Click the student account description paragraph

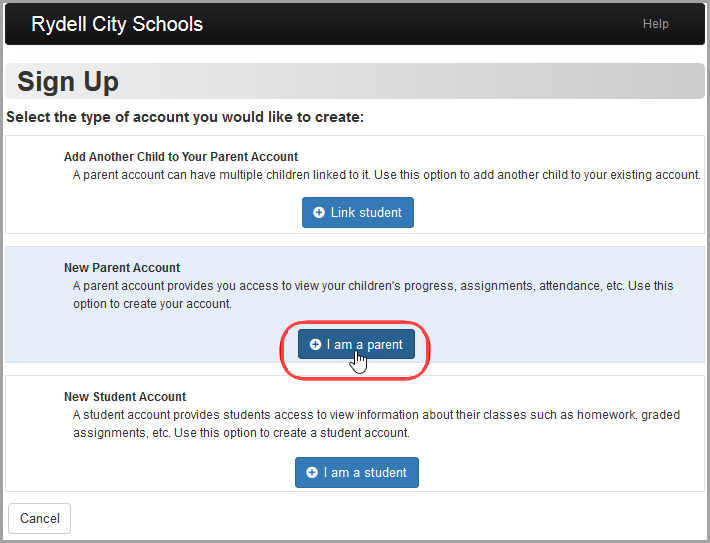tap(376, 423)
